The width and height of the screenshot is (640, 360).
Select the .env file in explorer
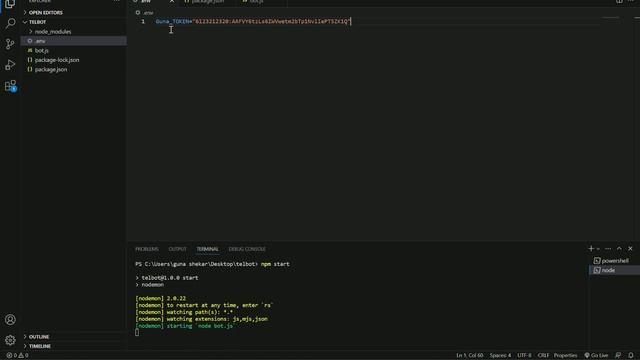click(x=73, y=41)
